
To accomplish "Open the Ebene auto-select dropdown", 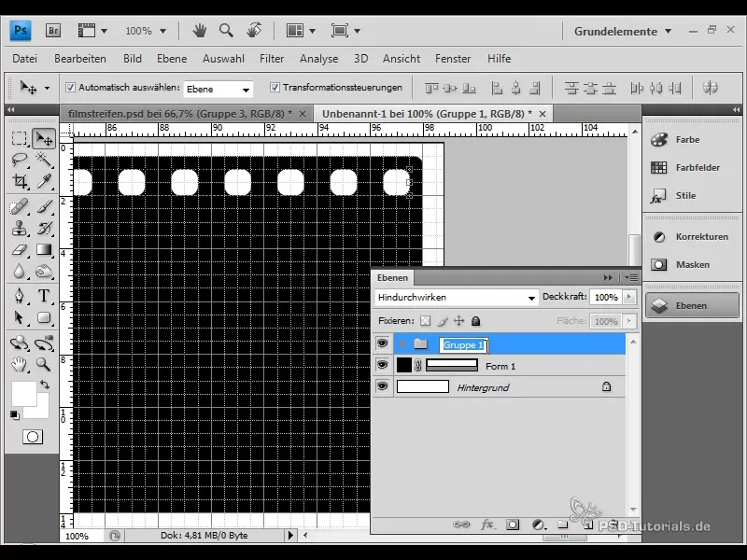I will click(218, 90).
